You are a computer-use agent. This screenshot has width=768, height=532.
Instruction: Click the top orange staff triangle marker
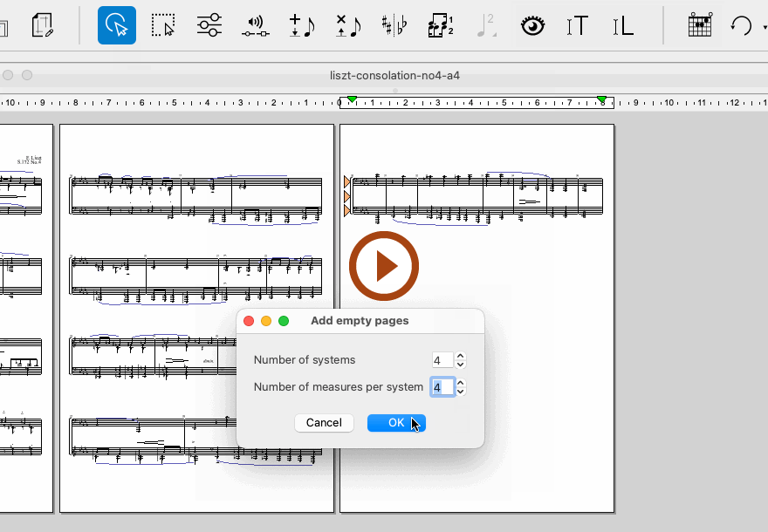pyautogui.click(x=347, y=182)
